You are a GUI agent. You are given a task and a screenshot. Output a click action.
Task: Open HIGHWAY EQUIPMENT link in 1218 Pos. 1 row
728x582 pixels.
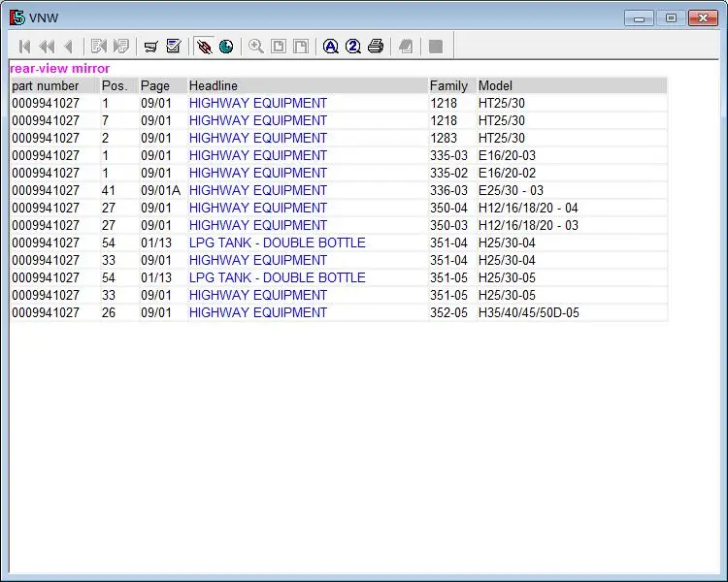point(257,103)
